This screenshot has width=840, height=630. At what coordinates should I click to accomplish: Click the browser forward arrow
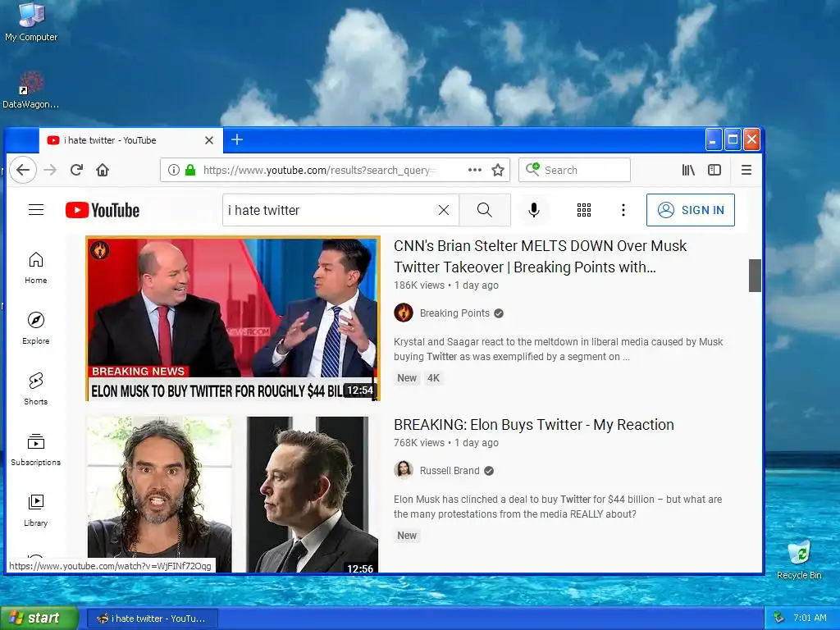(50, 170)
